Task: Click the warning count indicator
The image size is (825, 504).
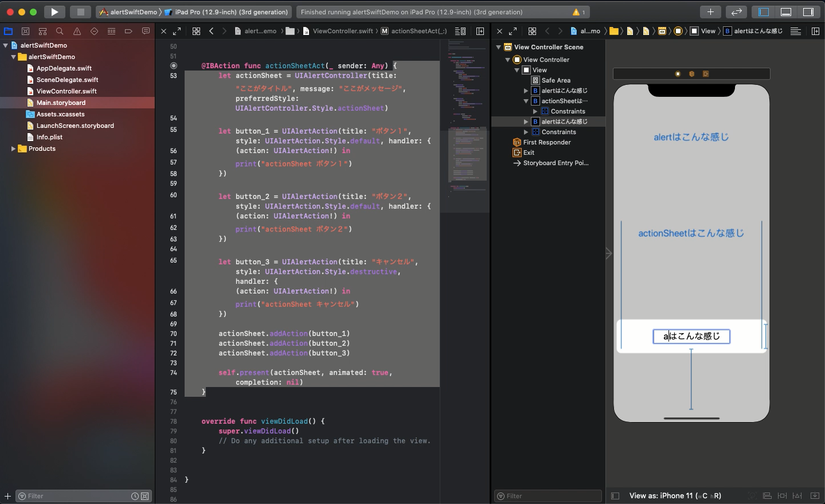Action: 579,12
